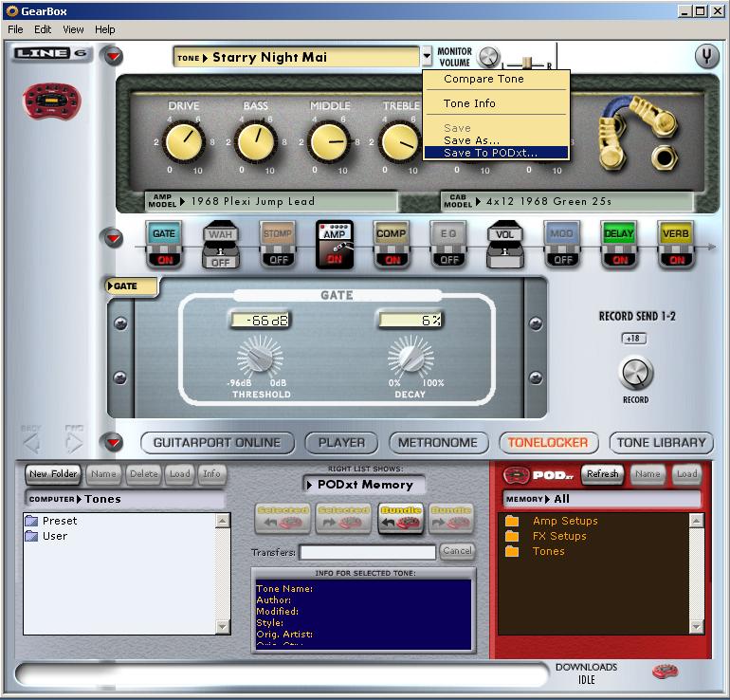Switch to the Tone Library tab

(x=661, y=442)
